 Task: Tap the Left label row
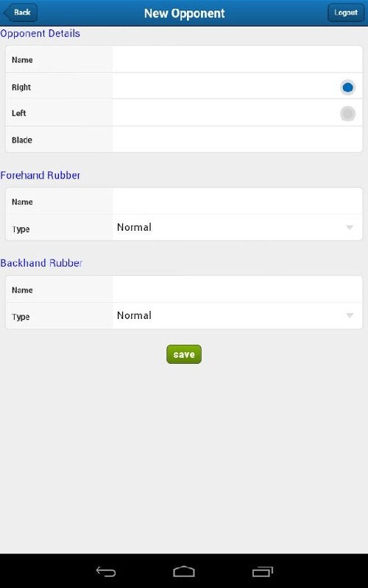(184, 113)
